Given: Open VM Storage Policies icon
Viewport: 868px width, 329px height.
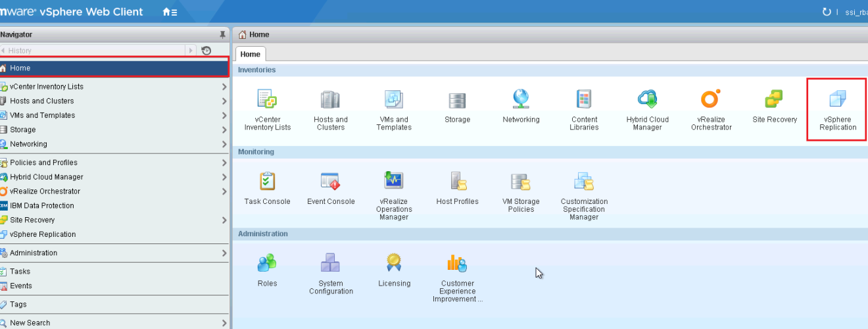Looking at the screenshot, I should click(521, 182).
